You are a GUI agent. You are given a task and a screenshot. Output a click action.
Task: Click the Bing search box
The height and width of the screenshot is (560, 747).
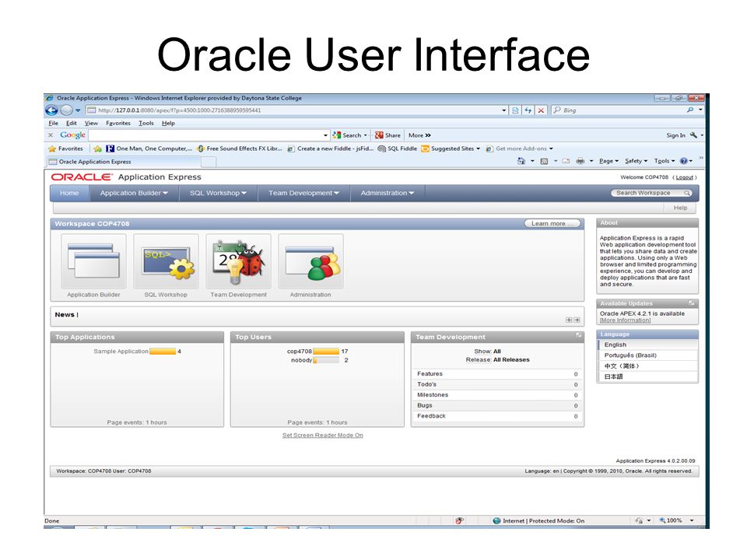tap(619, 110)
